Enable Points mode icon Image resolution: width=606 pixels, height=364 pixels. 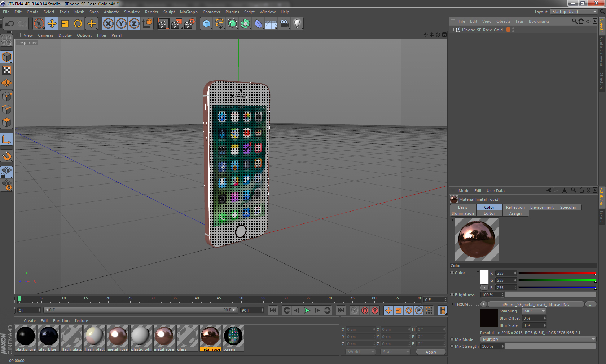point(6,97)
